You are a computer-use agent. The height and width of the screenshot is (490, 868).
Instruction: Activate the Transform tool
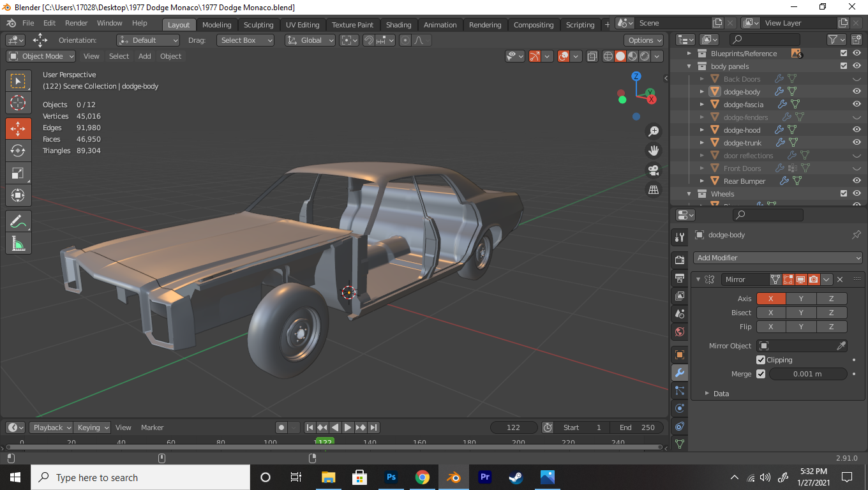point(18,195)
